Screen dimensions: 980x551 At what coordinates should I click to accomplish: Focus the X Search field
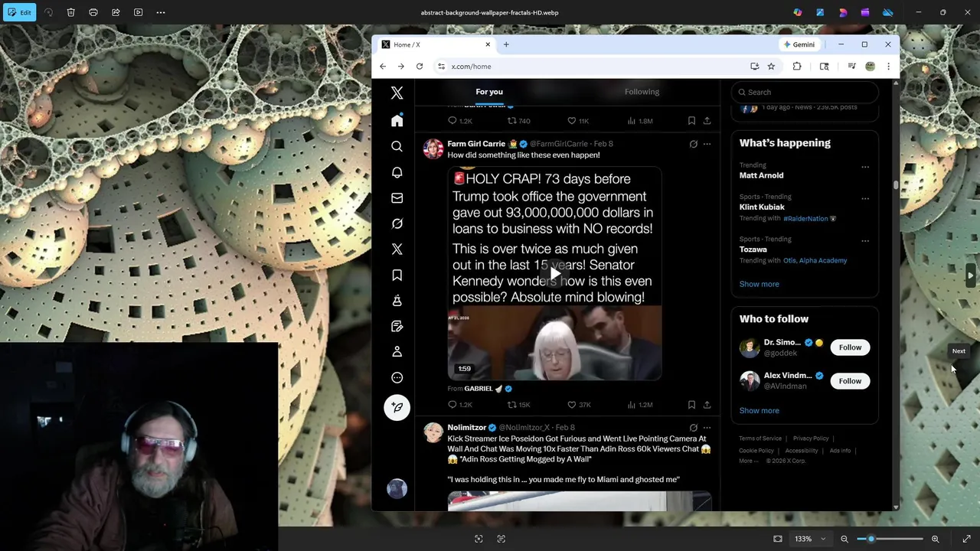tap(804, 92)
